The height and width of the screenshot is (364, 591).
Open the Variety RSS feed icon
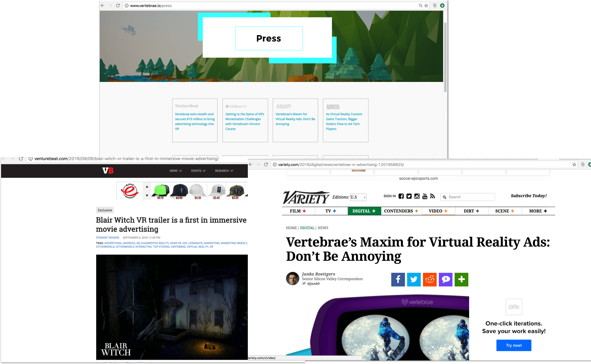pos(432,196)
